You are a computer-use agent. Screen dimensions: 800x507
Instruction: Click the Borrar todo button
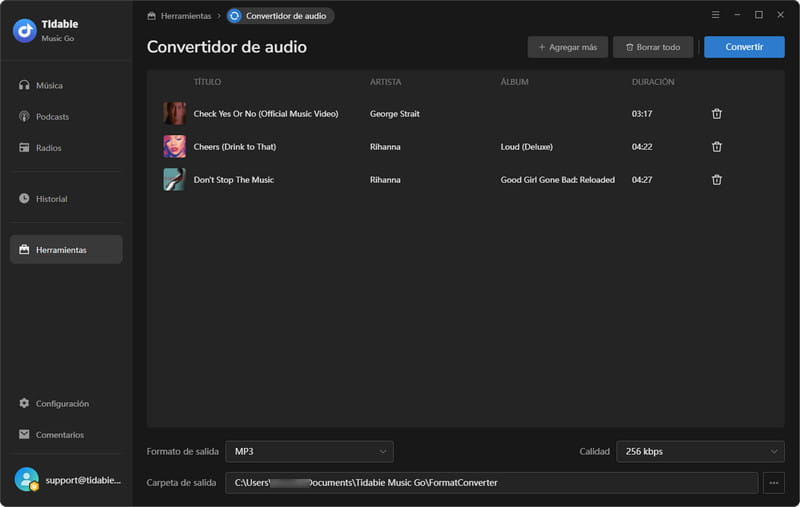[x=653, y=47]
